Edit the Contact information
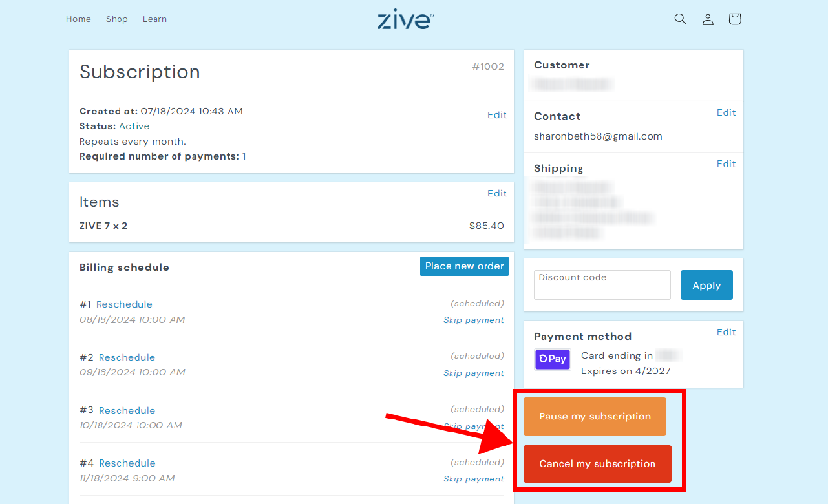The image size is (828, 504). pyautogui.click(x=727, y=112)
